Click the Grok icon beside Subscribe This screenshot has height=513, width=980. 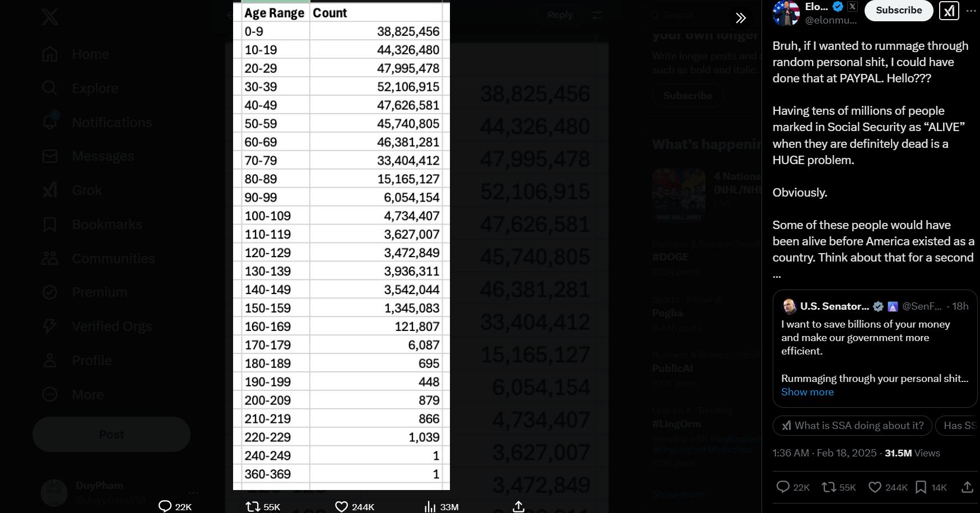coord(949,11)
